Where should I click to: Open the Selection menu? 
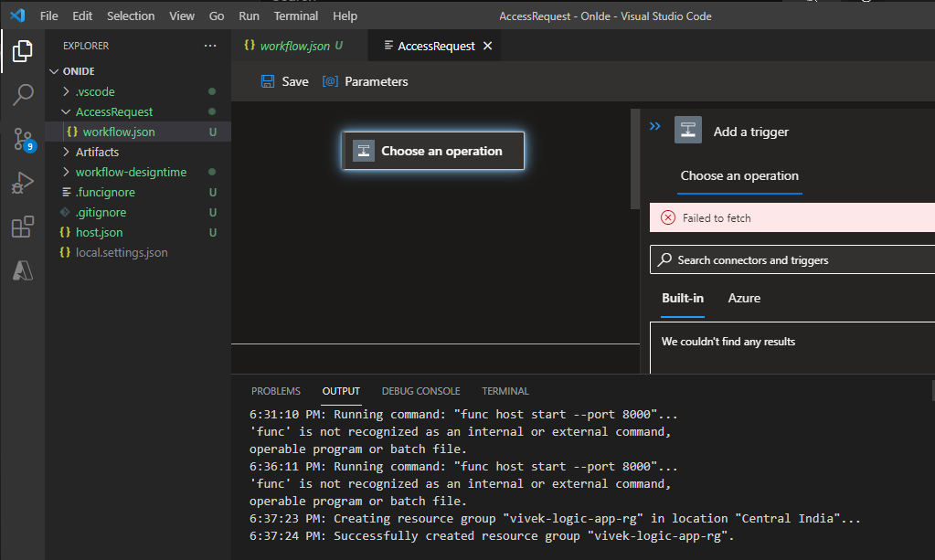(131, 16)
